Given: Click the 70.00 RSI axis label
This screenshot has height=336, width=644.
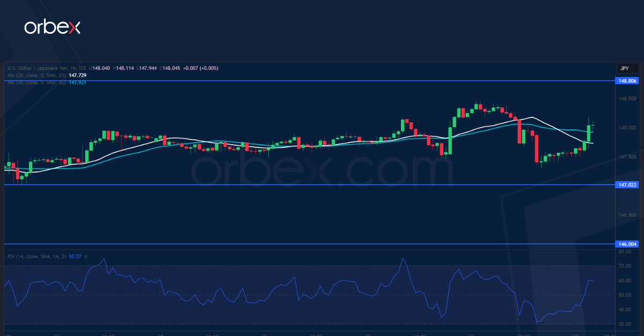Looking at the screenshot, I should pyautogui.click(x=624, y=266).
